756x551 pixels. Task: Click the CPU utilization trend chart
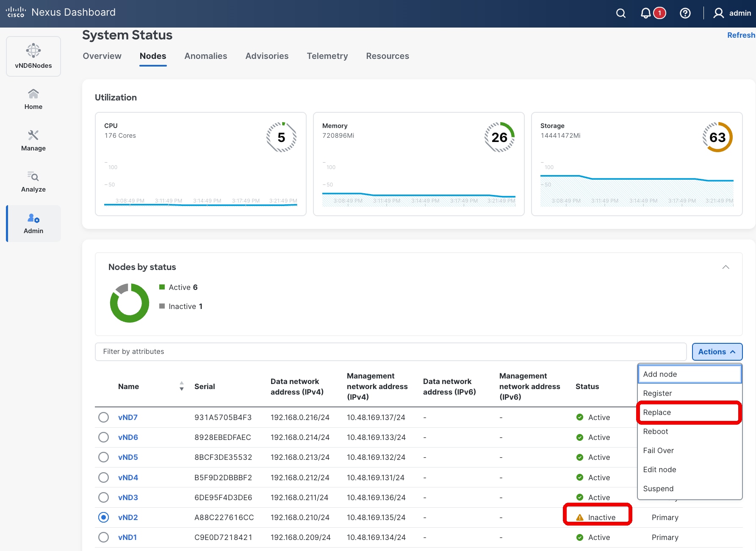pos(200,185)
